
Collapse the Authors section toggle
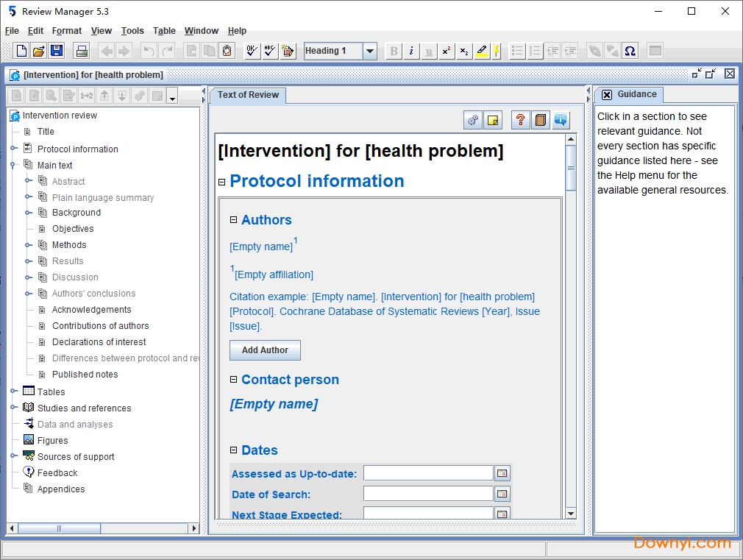pos(234,220)
